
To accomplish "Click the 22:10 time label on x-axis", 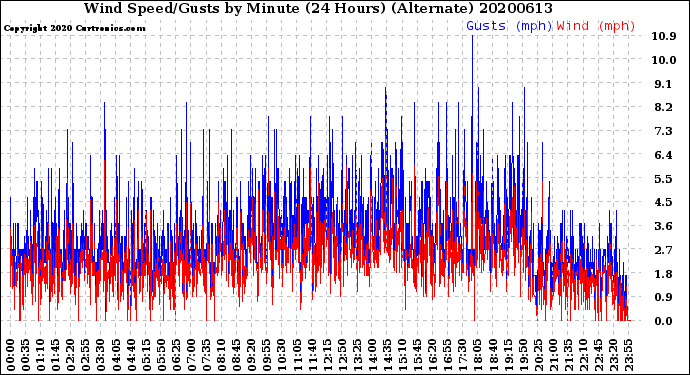I will (584, 355).
